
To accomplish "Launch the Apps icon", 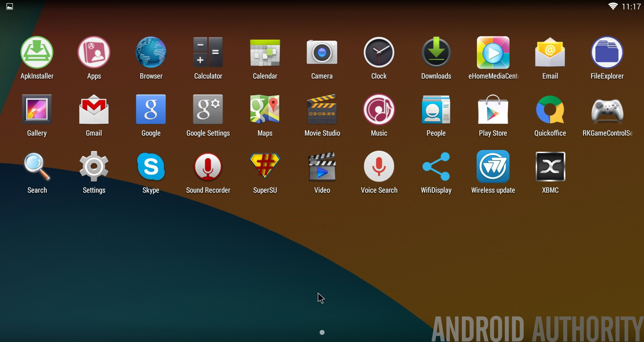I will (x=94, y=52).
